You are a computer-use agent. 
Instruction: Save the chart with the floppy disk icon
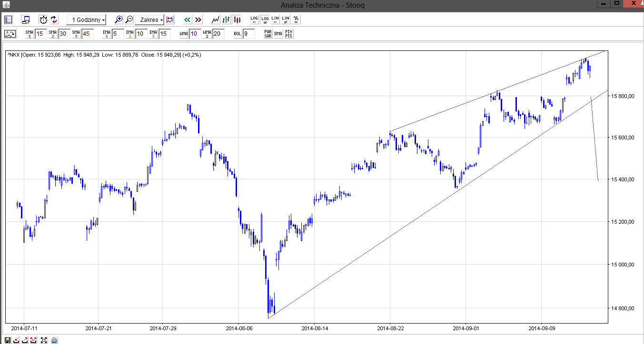tap(7, 340)
